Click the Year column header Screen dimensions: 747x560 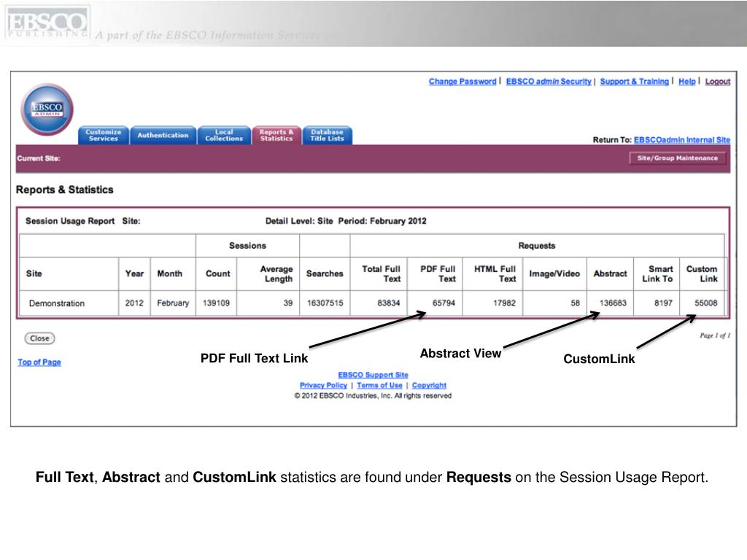(134, 274)
